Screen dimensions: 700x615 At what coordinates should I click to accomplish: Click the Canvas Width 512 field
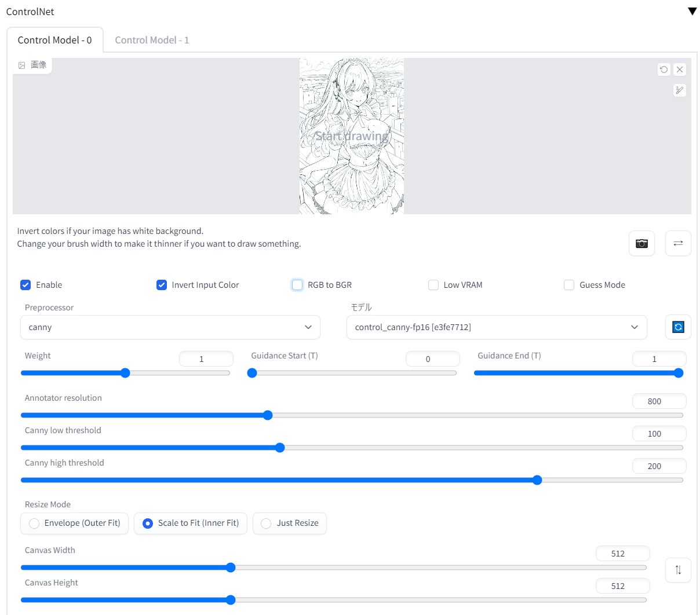point(623,554)
